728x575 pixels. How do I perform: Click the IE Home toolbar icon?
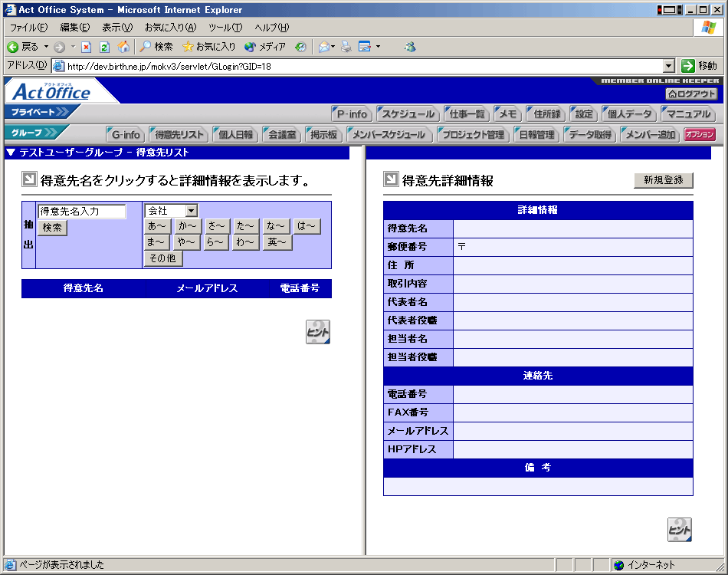coord(123,47)
